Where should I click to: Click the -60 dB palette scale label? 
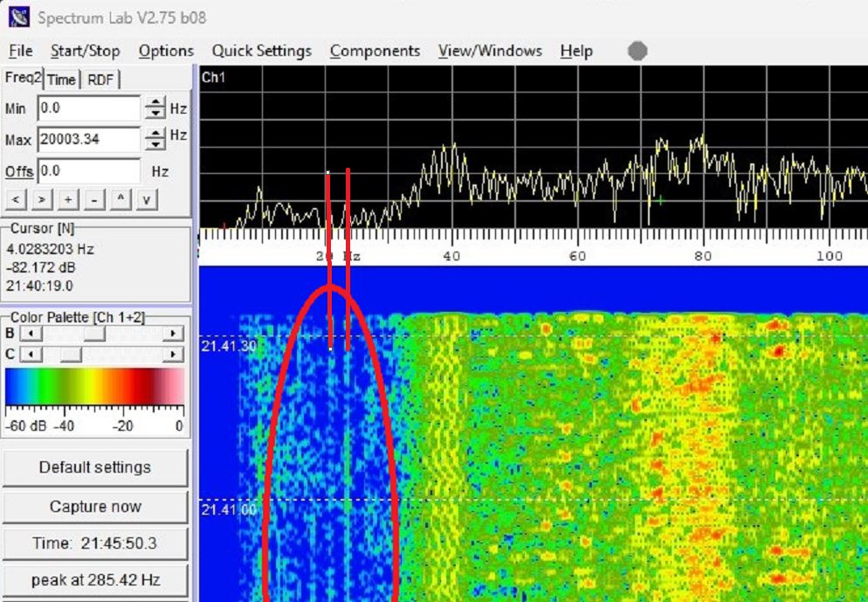click(x=25, y=426)
